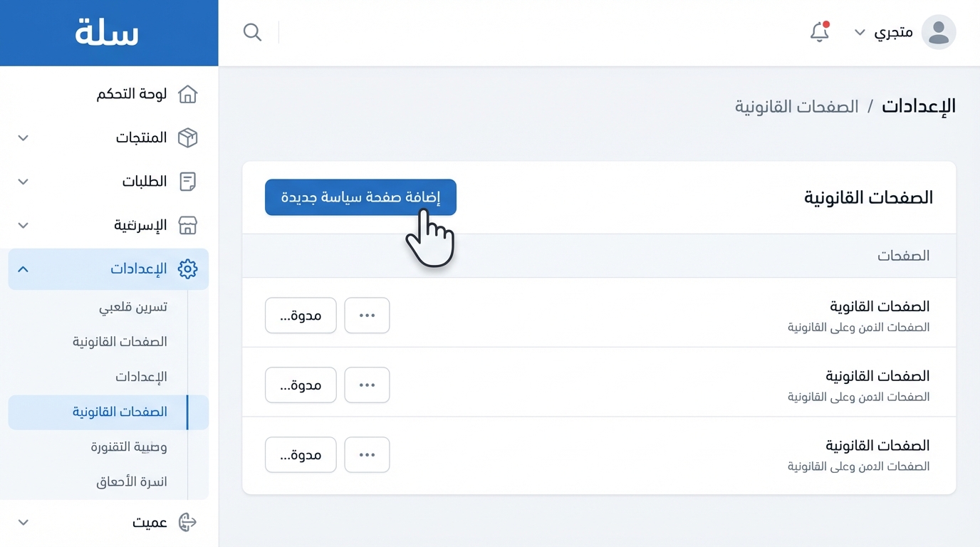Click the سلة logo
The height and width of the screenshot is (547, 980).
107,32
